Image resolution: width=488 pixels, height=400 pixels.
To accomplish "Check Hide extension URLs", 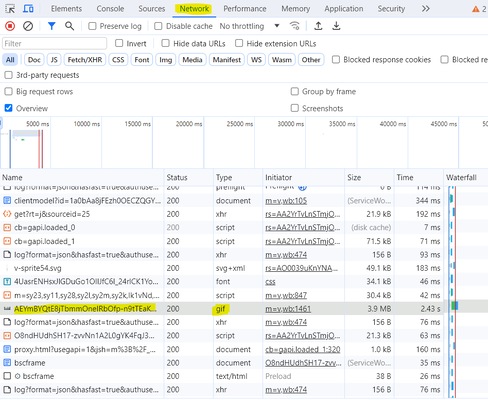I will click(239, 43).
